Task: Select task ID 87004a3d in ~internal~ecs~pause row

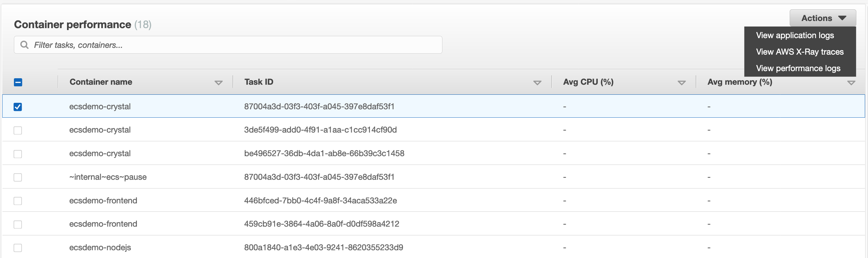Action: pyautogui.click(x=319, y=177)
